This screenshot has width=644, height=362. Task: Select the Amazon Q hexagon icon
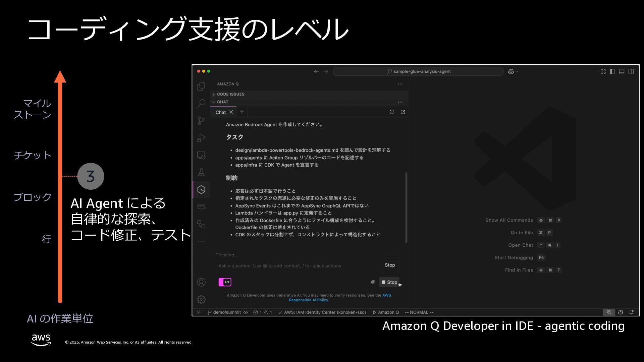[201, 190]
